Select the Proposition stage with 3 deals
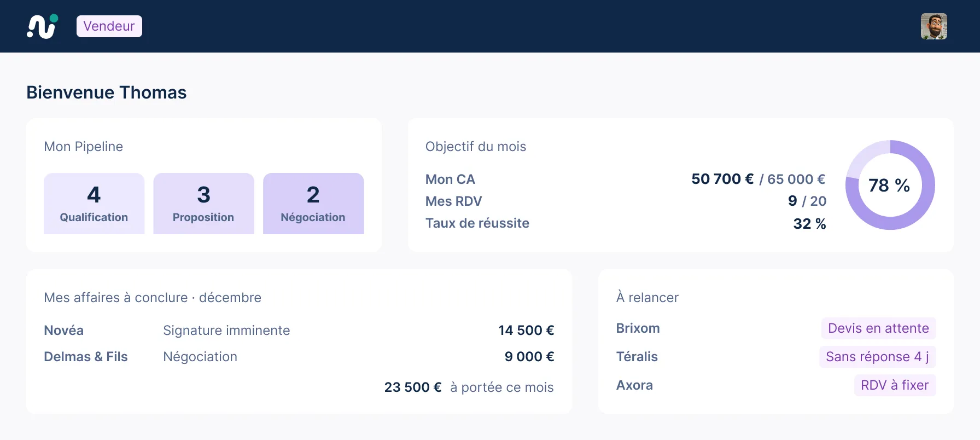This screenshot has width=980, height=440. (x=203, y=204)
